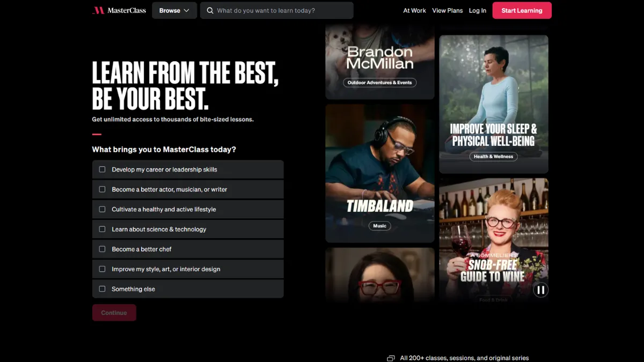The image size is (644, 362).
Task: Open All 200+ classes, sessions, and original series
Action: (x=464, y=358)
